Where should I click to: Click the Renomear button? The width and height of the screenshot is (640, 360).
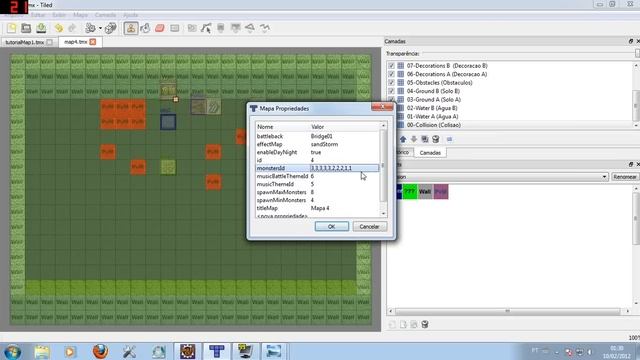point(625,177)
